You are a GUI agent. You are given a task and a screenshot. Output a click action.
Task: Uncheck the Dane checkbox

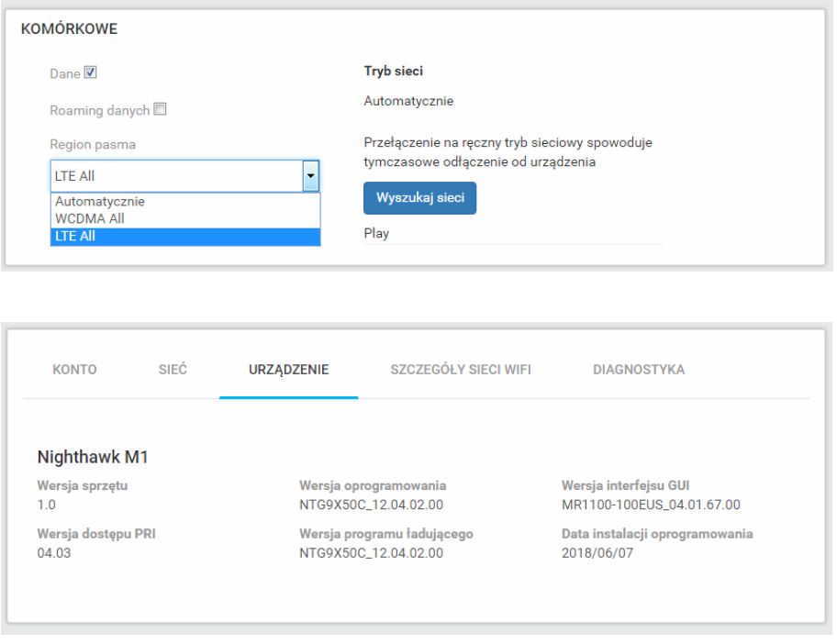pyautogui.click(x=90, y=73)
